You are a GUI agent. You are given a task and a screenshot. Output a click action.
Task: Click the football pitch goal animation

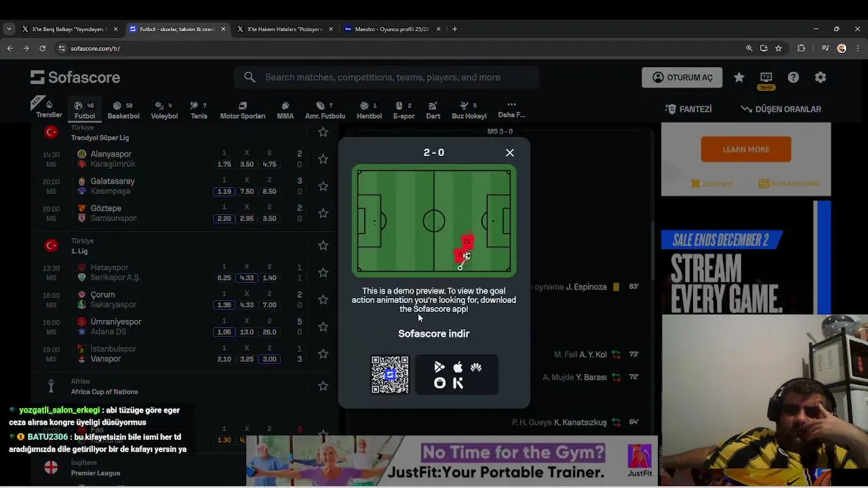point(434,221)
